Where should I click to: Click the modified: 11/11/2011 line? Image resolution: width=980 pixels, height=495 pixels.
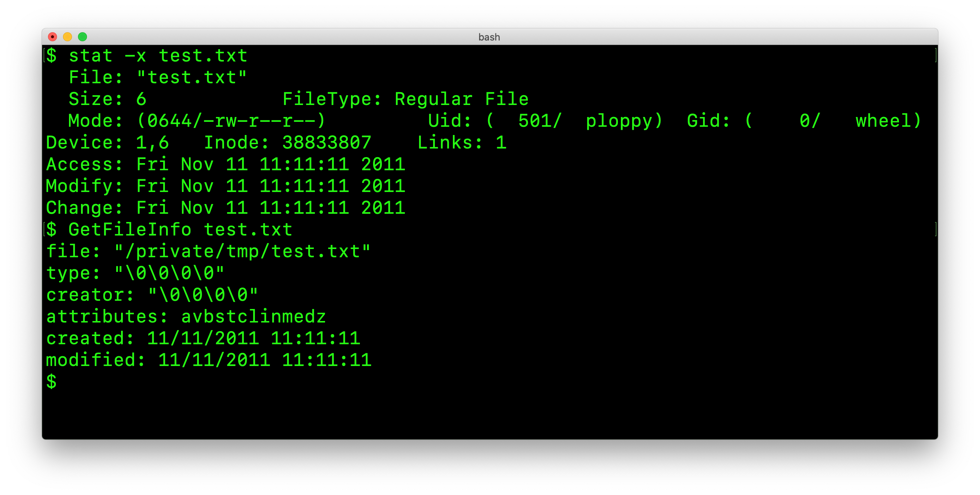209,360
